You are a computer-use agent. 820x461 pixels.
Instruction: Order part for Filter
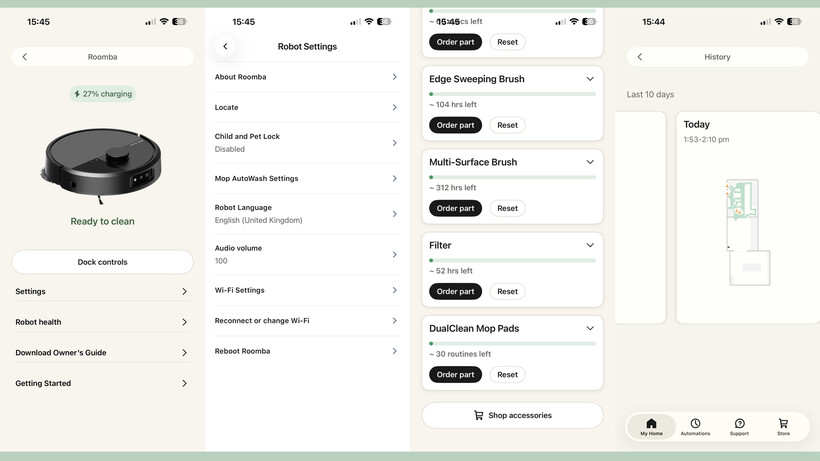[455, 291]
